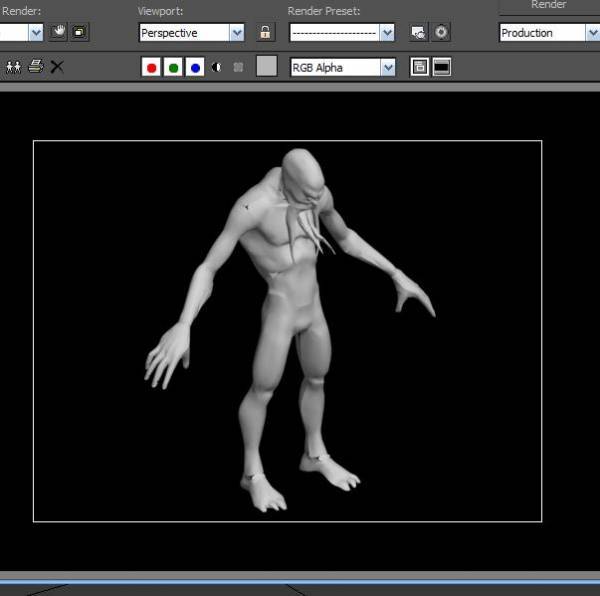The height and width of the screenshot is (596, 600).
Task: Click the gray color swatch
Action: [267, 67]
